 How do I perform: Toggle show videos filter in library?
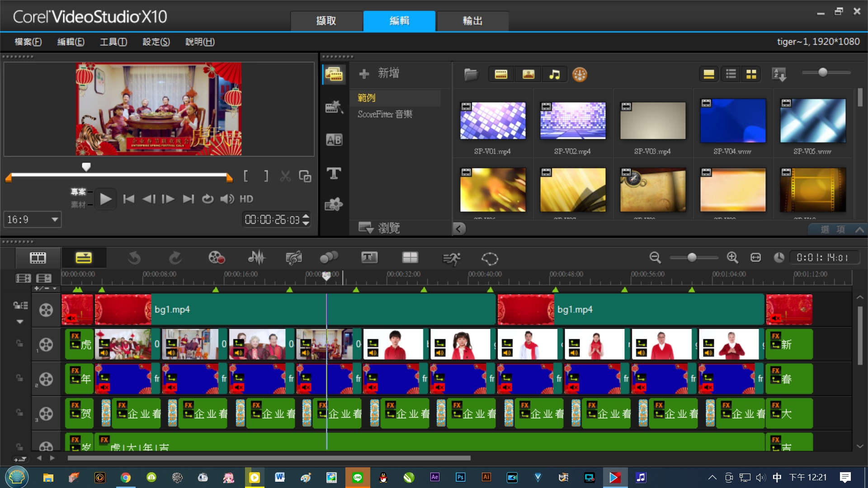pos(501,75)
